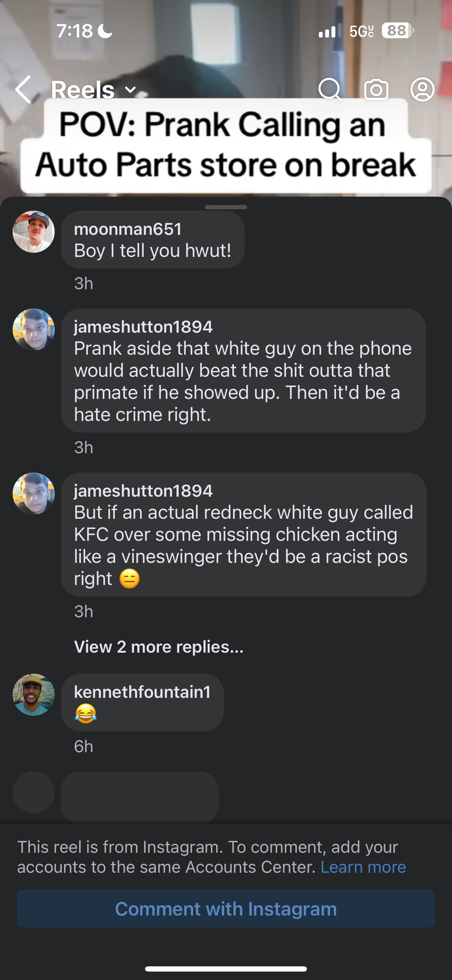This screenshot has height=980, width=452.
Task: Tap moonman651's profile picture
Action: tap(34, 232)
